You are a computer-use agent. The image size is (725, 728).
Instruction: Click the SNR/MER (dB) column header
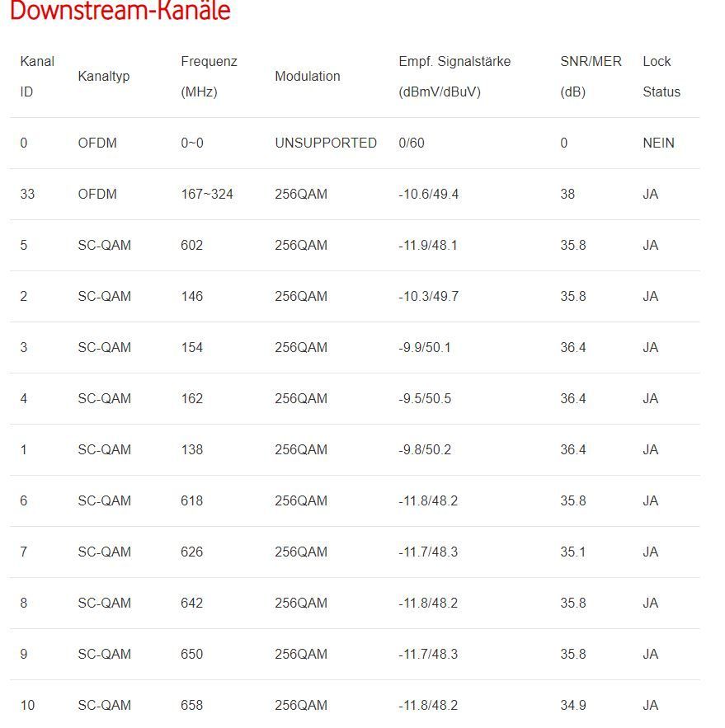[x=591, y=76]
